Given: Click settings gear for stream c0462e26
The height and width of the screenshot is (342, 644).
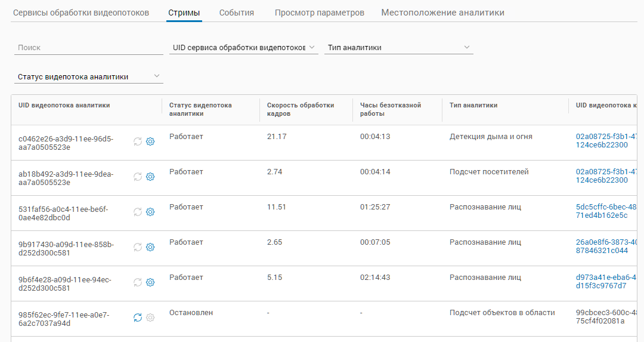Looking at the screenshot, I should pos(150,141).
